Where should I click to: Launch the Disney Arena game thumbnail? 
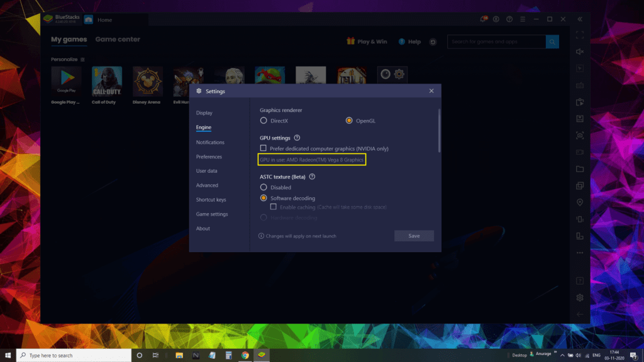click(x=147, y=81)
